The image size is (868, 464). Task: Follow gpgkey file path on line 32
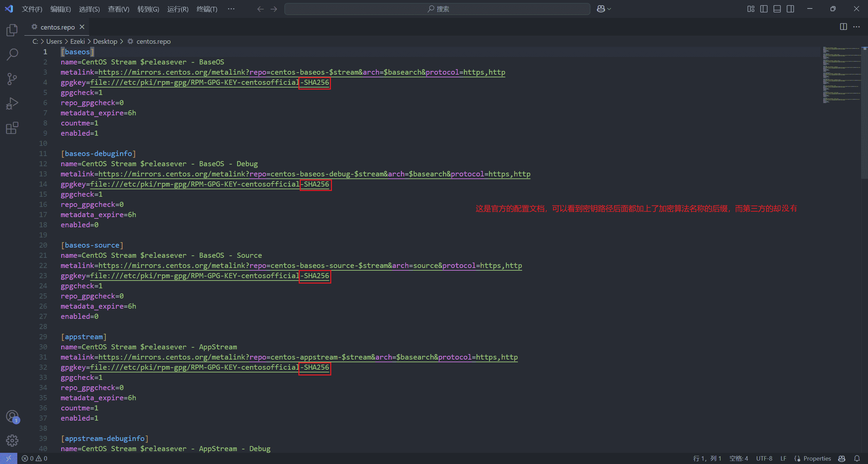[x=210, y=367]
